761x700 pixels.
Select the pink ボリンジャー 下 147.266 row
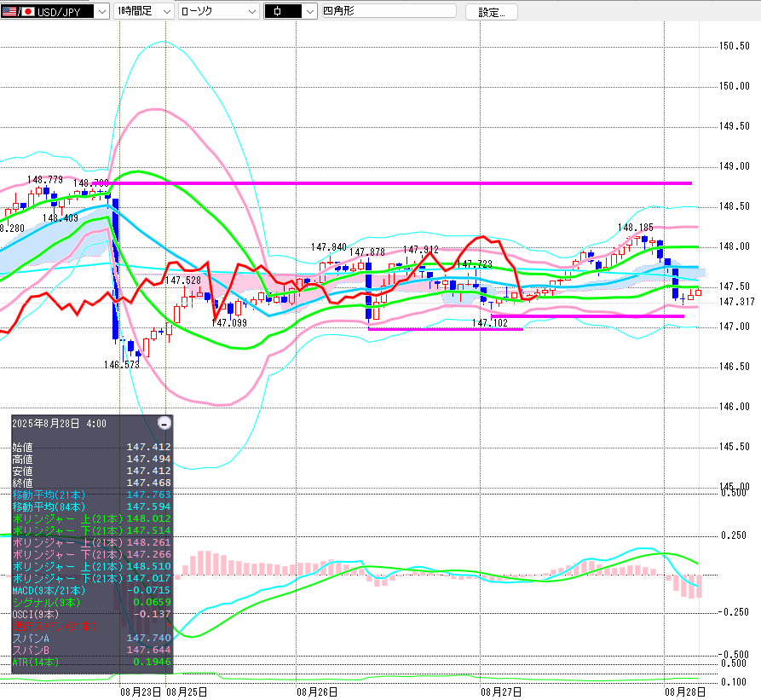(92, 554)
